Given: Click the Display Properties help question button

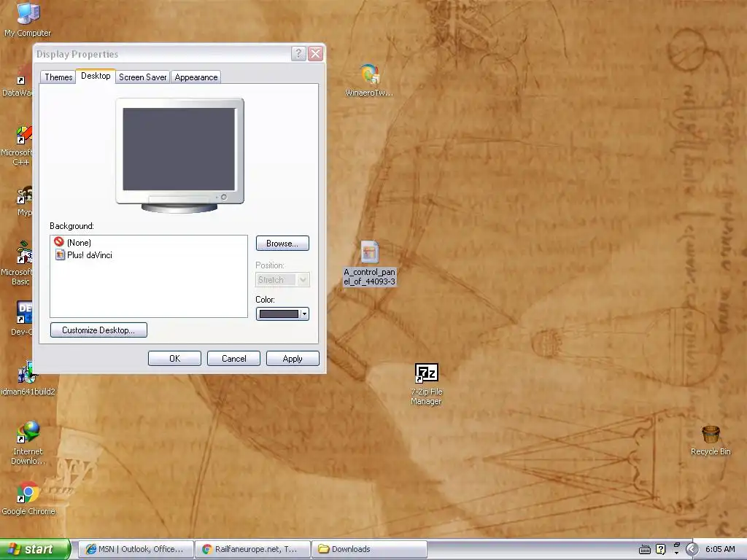Looking at the screenshot, I should click(x=298, y=53).
